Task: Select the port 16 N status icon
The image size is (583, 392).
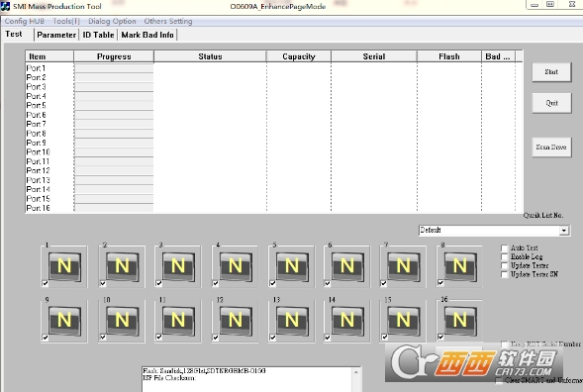Action: pyautogui.click(x=460, y=321)
